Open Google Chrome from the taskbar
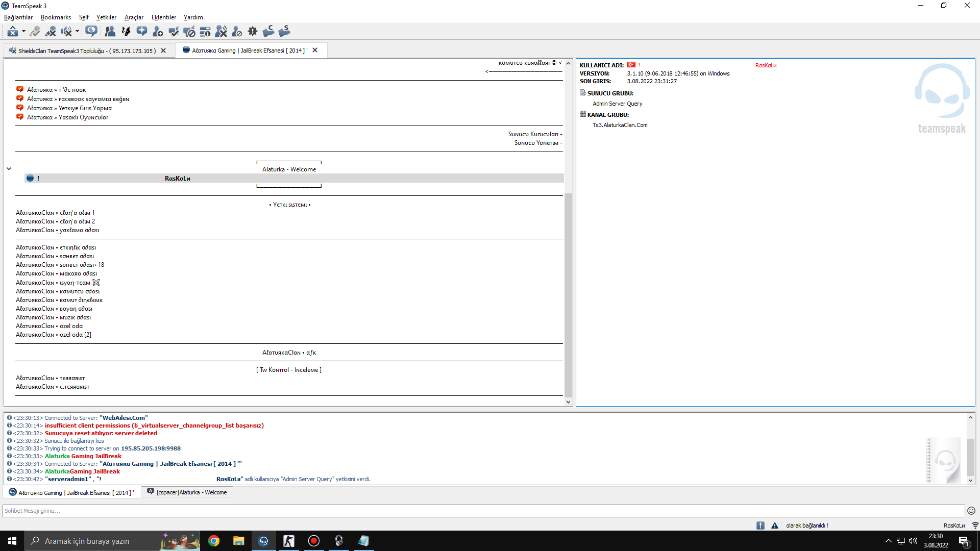 [x=214, y=541]
